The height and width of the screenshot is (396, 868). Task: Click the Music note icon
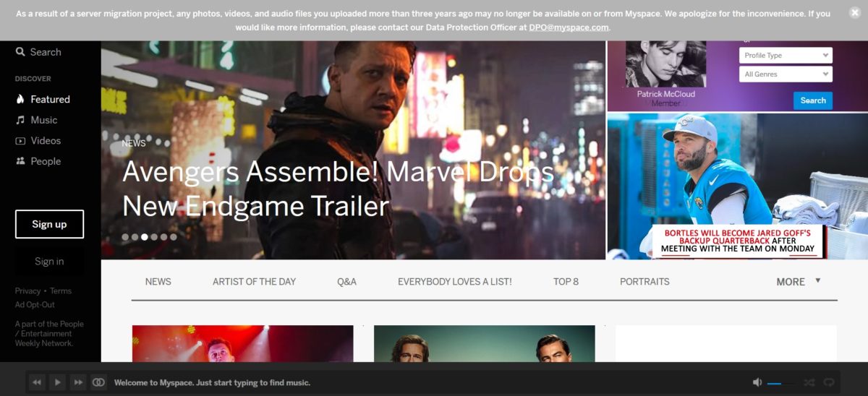(20, 120)
